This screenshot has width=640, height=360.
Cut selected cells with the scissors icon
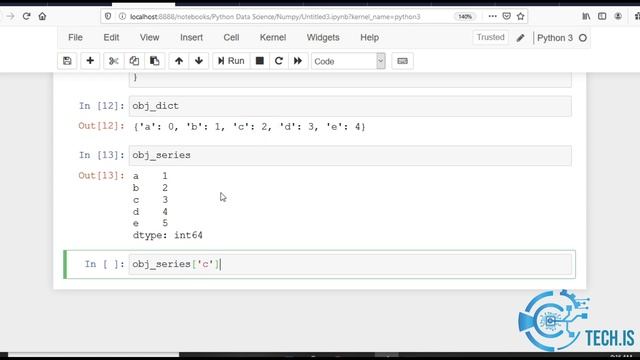113,61
